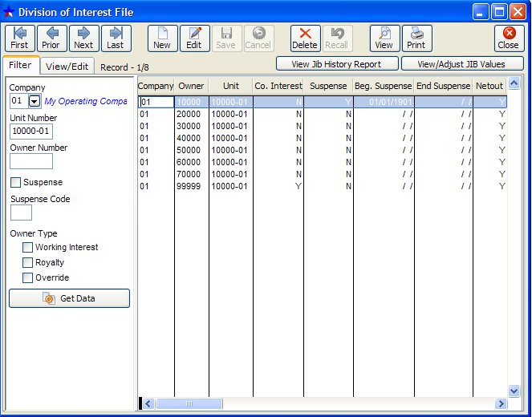Screen dimensions: 532x417
Task: Click the Get Data button
Action: point(69,298)
